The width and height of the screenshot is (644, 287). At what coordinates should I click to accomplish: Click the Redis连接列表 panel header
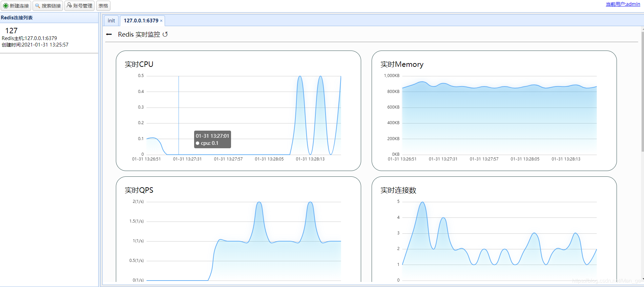click(x=49, y=18)
